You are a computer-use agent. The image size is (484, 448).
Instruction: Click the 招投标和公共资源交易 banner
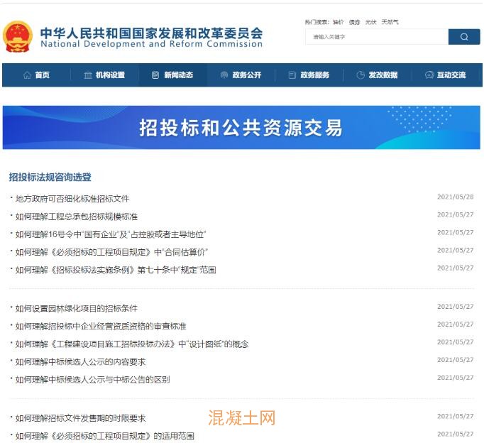coord(241,128)
